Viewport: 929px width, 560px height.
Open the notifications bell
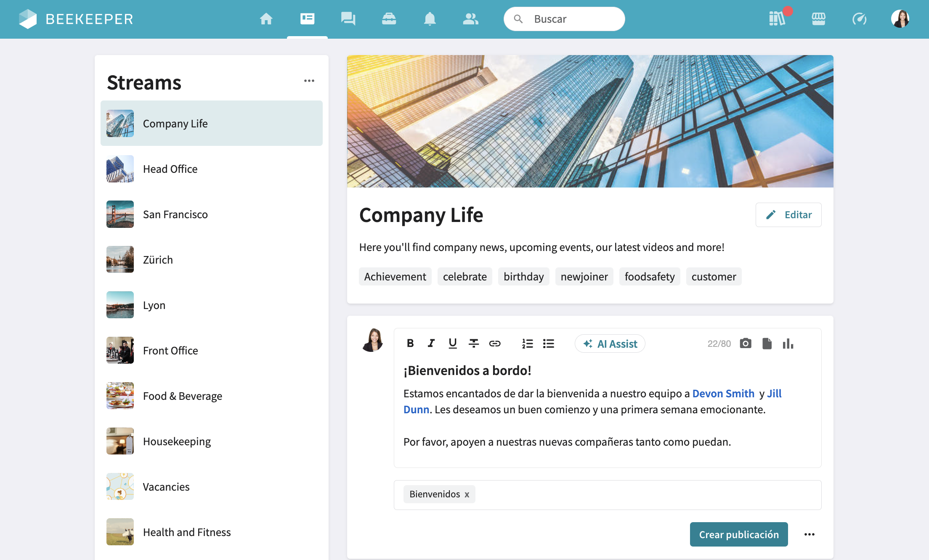click(x=430, y=19)
